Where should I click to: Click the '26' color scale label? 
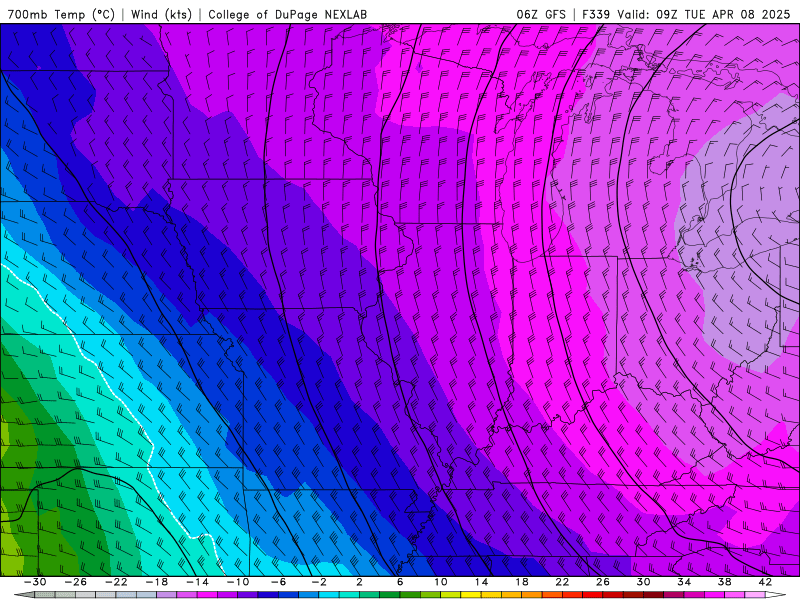[x=603, y=582]
